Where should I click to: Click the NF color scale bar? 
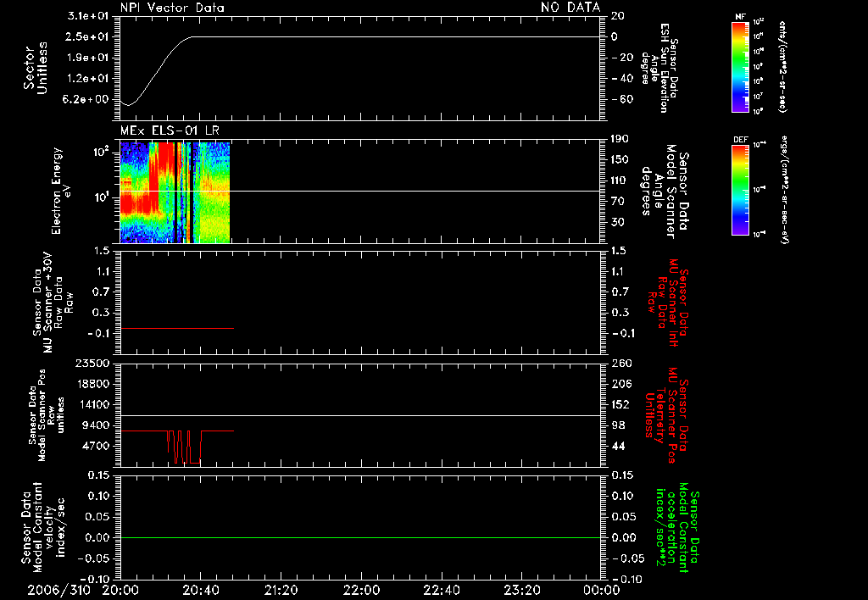pyautogui.click(x=740, y=66)
